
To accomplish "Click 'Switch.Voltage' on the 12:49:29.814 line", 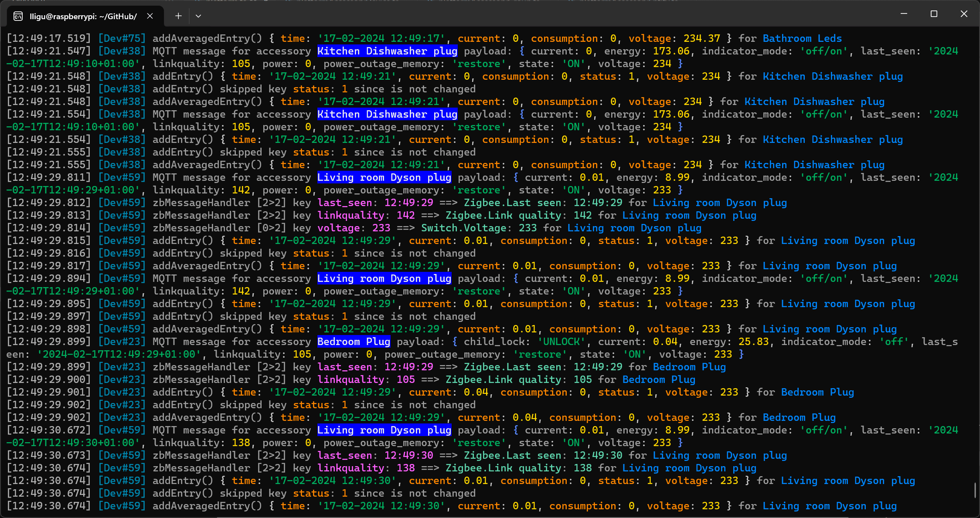I will [463, 228].
